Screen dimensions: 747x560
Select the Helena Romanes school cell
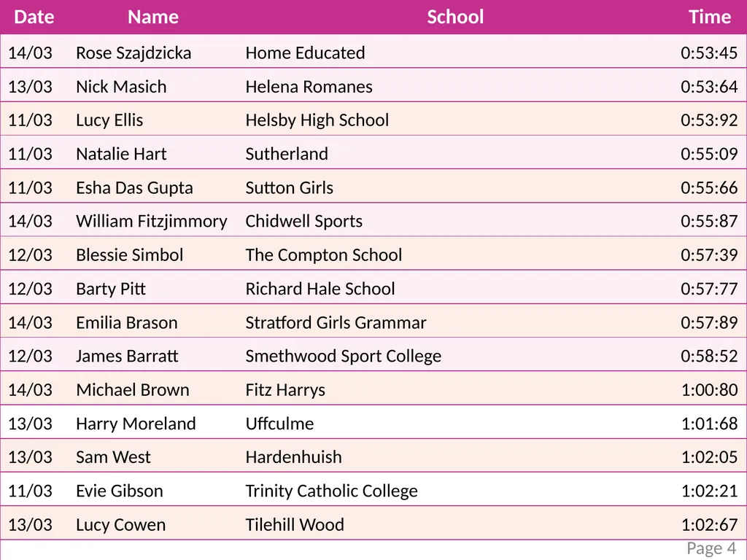309,87
